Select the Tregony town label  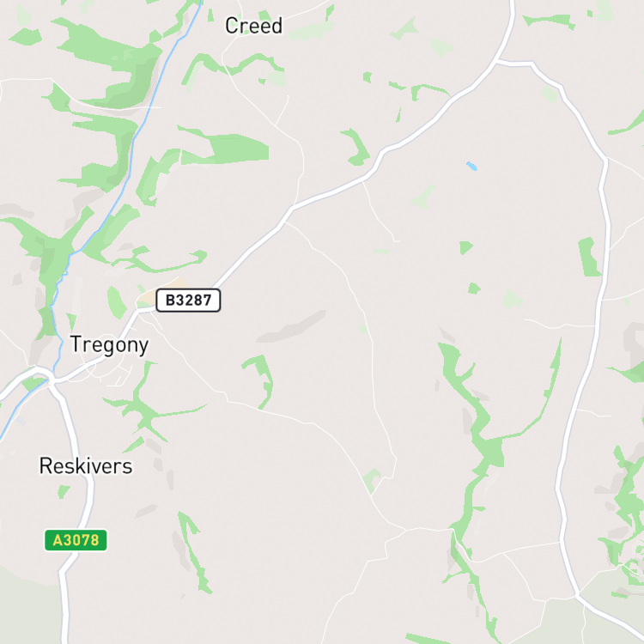(x=109, y=344)
